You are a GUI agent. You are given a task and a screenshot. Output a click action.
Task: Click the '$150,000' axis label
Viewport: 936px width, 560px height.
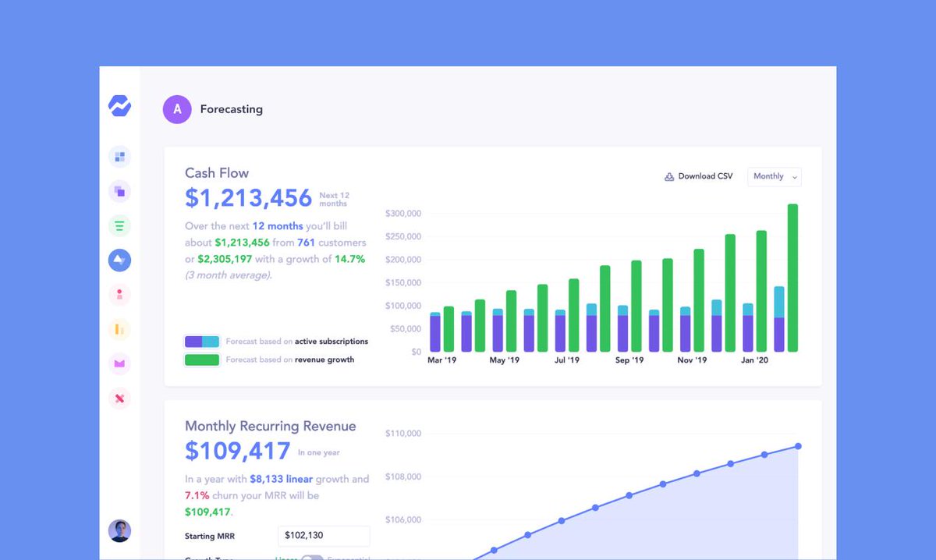[403, 282]
